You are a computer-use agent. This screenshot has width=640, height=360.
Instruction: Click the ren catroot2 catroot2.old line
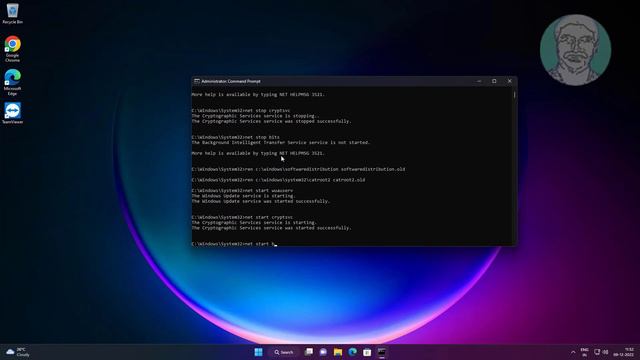pyautogui.click(x=278, y=180)
